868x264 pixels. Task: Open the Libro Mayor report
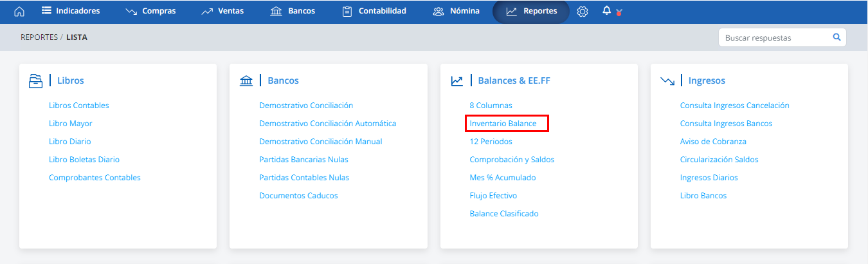click(x=71, y=124)
